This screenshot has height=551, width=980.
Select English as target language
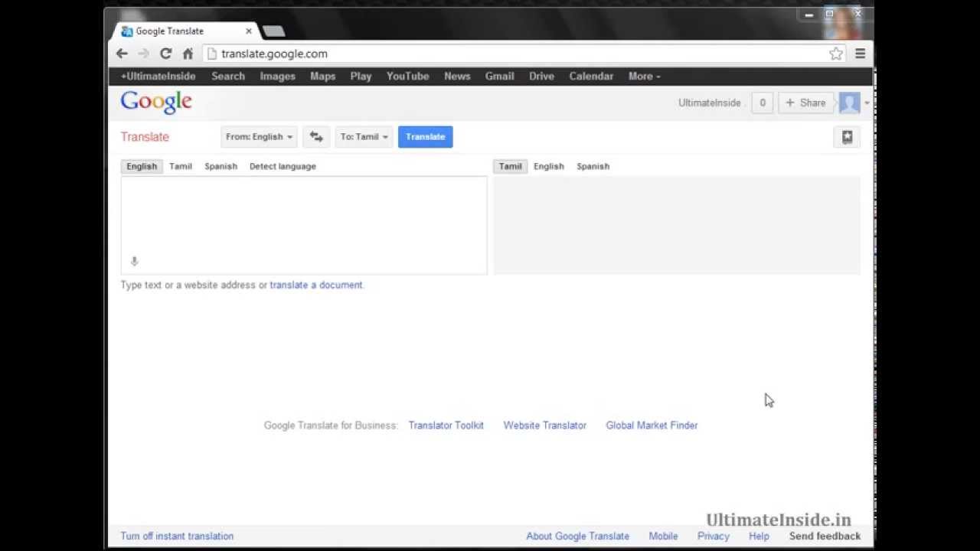pos(548,166)
